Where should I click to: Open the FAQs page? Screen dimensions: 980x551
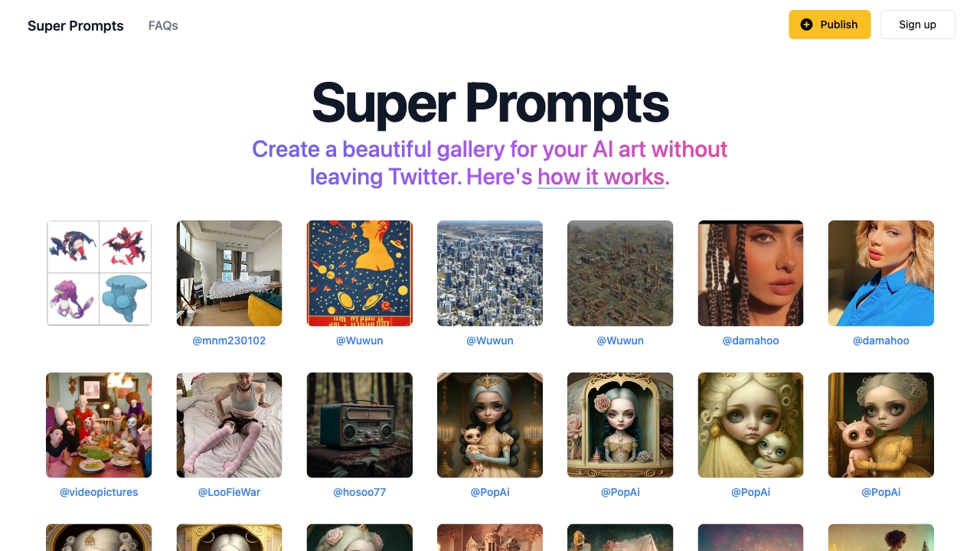(x=162, y=25)
